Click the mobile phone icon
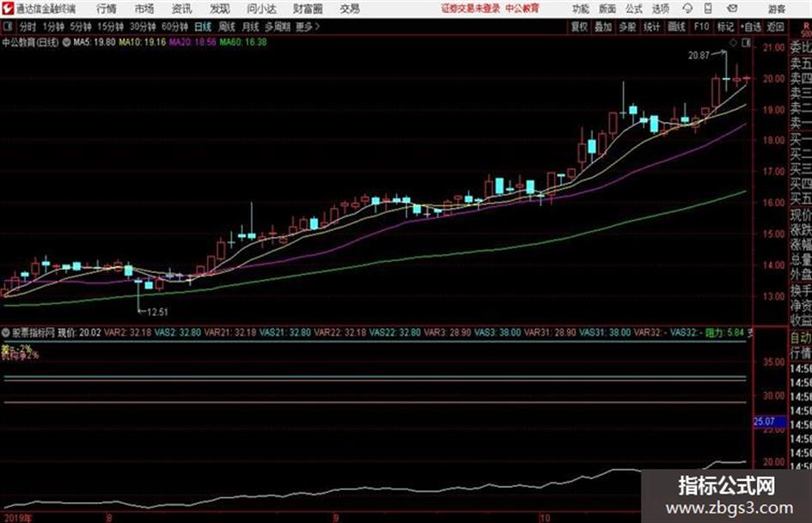The height and width of the screenshot is (523, 812). 708,9
